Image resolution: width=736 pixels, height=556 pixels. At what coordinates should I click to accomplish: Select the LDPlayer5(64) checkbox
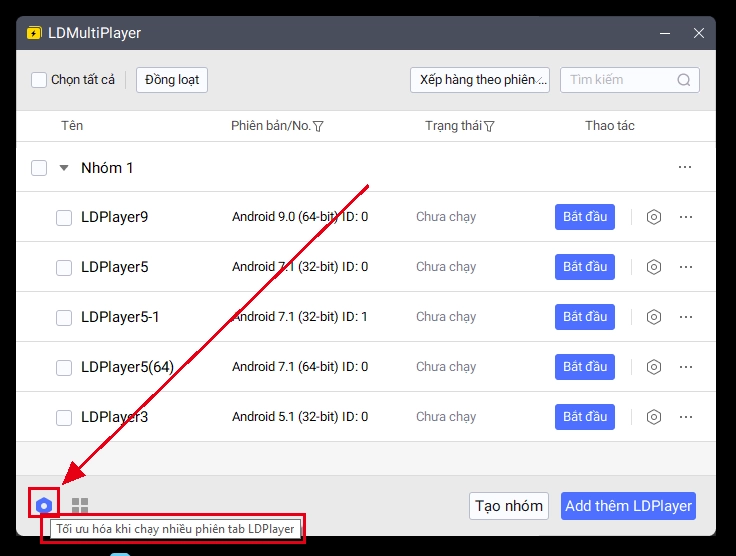click(64, 367)
